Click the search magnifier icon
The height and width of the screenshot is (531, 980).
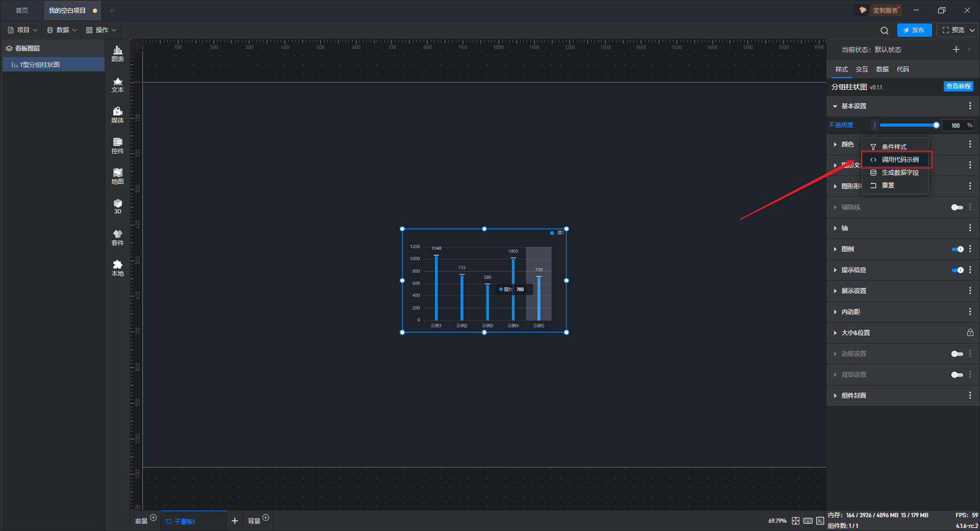(x=885, y=30)
